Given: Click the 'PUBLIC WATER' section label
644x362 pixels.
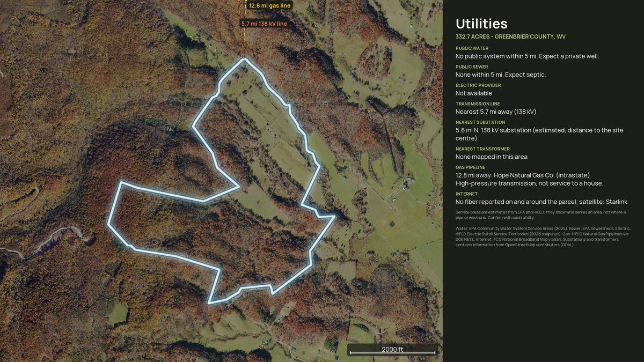Looking at the screenshot, I should [472, 48].
